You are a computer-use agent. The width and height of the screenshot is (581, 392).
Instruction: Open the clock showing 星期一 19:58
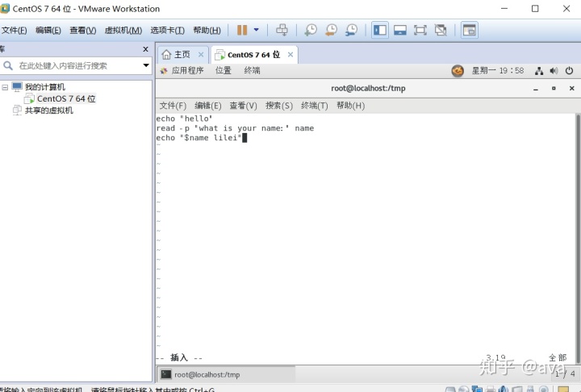(498, 70)
